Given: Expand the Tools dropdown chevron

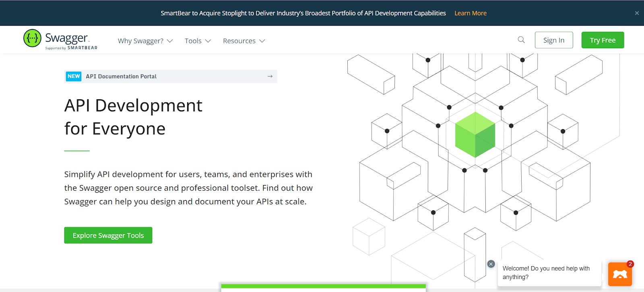Looking at the screenshot, I should (208, 41).
